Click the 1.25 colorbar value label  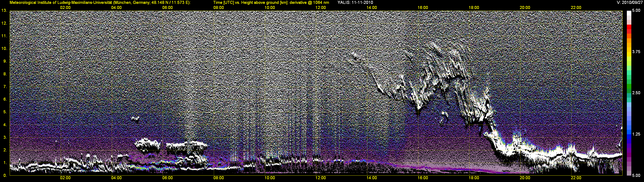636,134
